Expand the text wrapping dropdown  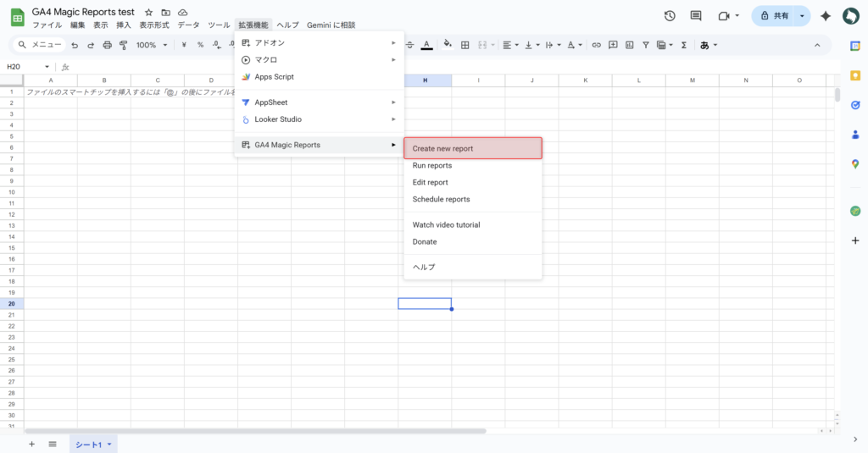click(559, 46)
